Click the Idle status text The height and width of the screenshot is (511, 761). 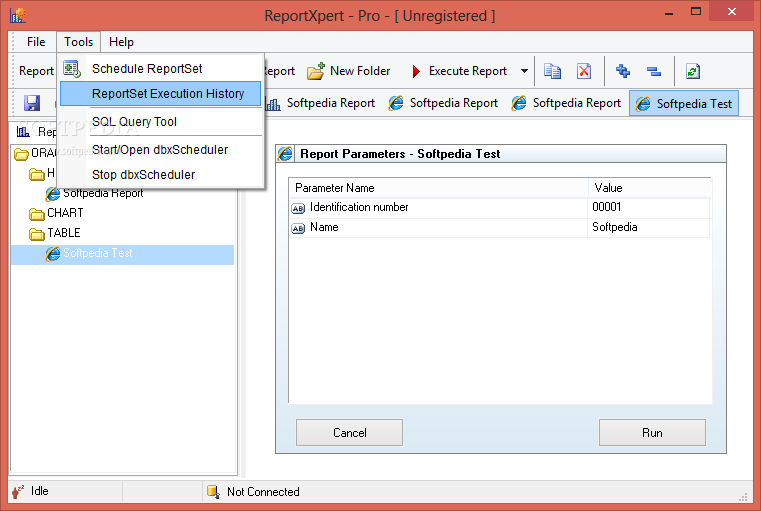point(39,491)
